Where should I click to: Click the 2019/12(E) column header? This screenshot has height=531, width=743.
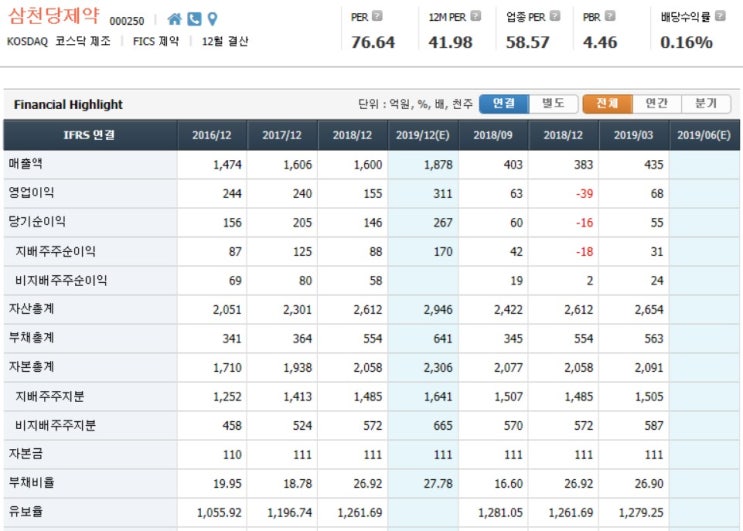coord(423,135)
